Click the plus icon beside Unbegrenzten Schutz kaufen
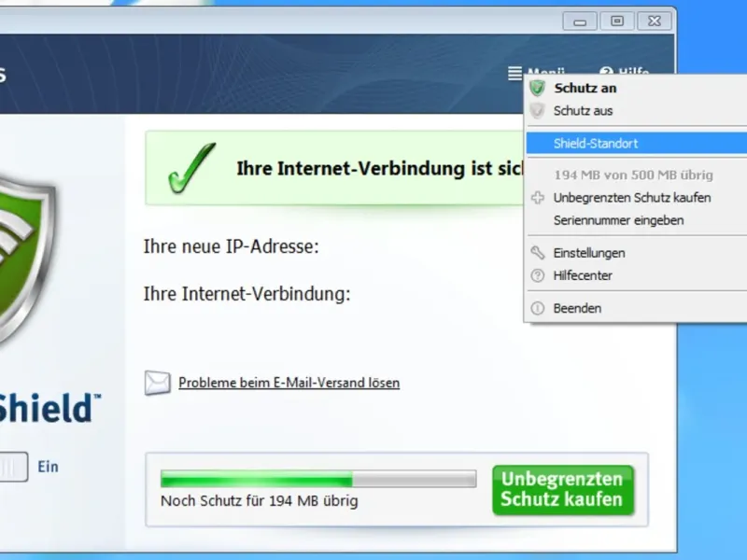The height and width of the screenshot is (560, 747). 538,198
